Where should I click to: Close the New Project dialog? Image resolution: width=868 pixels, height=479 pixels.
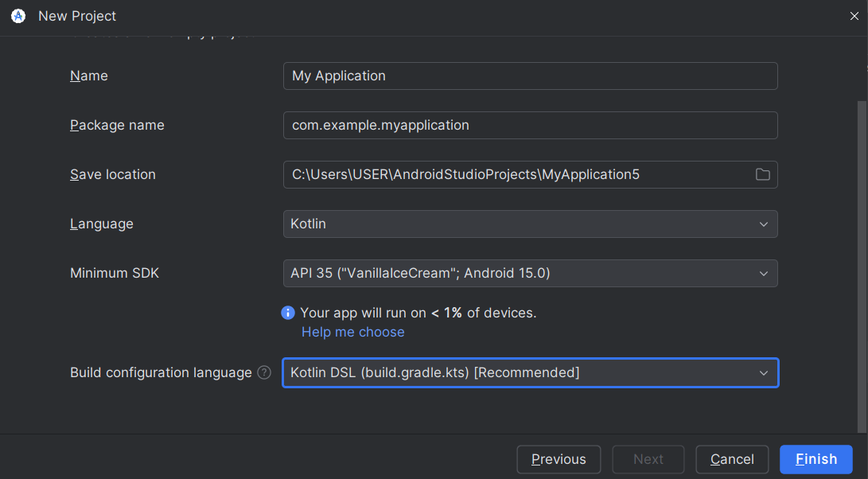tap(854, 16)
